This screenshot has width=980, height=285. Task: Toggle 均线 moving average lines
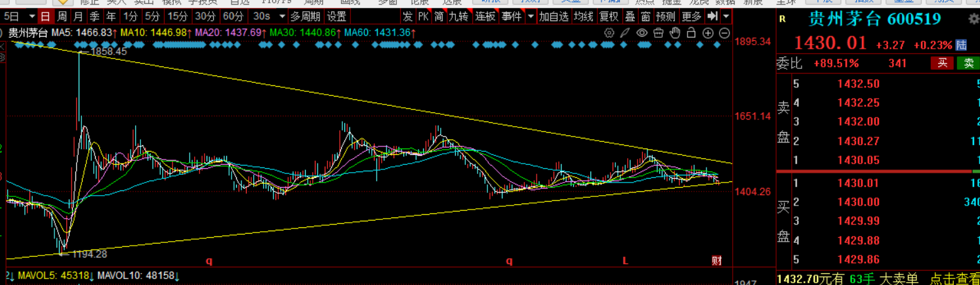[x=583, y=16]
